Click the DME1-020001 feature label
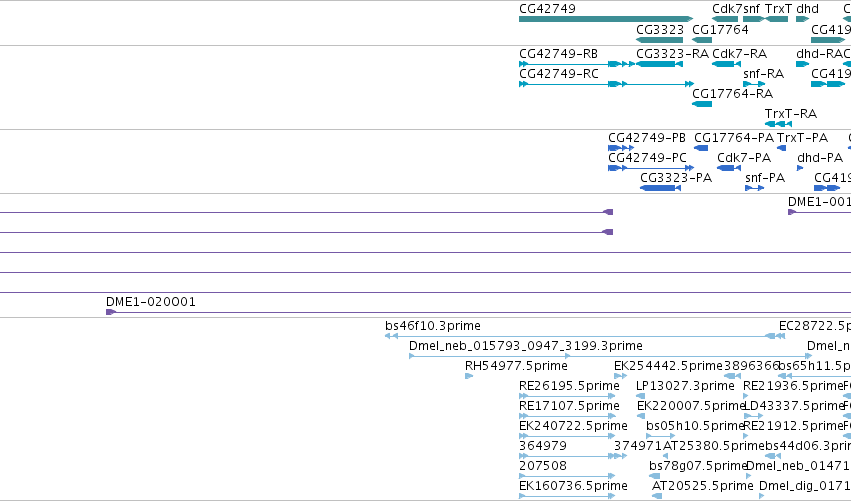 coord(151,302)
